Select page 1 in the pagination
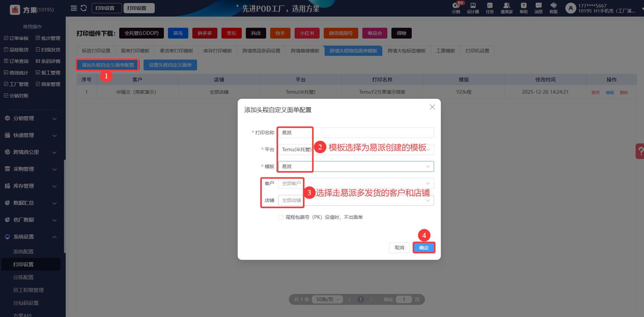644x317 pixels. [x=361, y=299]
